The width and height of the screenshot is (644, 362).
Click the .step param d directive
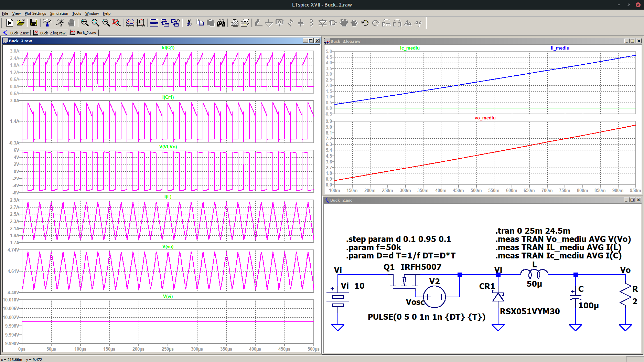coord(398,239)
